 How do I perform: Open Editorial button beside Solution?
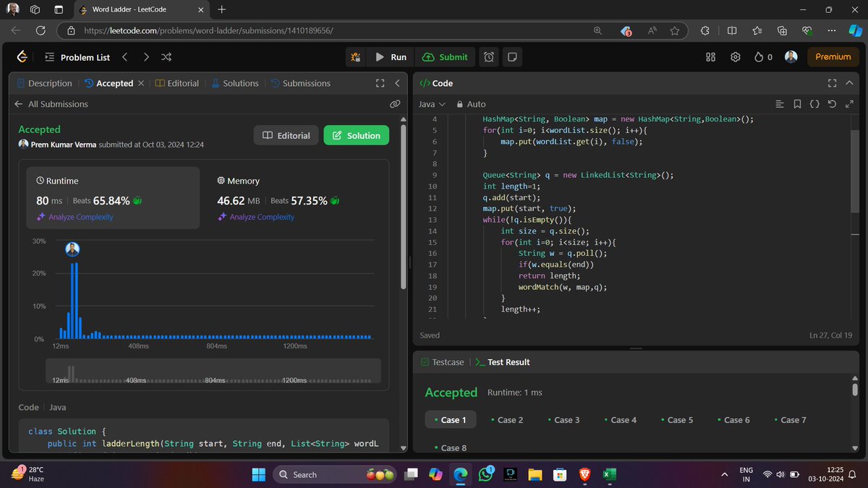(286, 135)
